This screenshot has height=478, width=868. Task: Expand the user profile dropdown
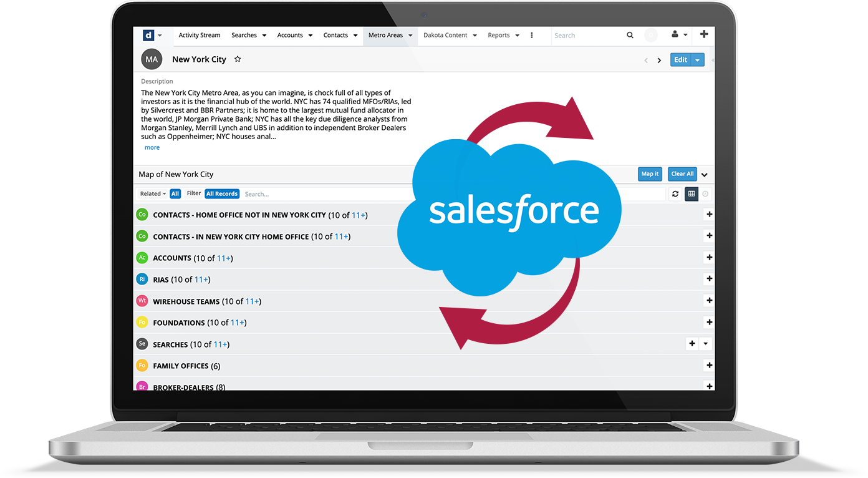pyautogui.click(x=680, y=35)
